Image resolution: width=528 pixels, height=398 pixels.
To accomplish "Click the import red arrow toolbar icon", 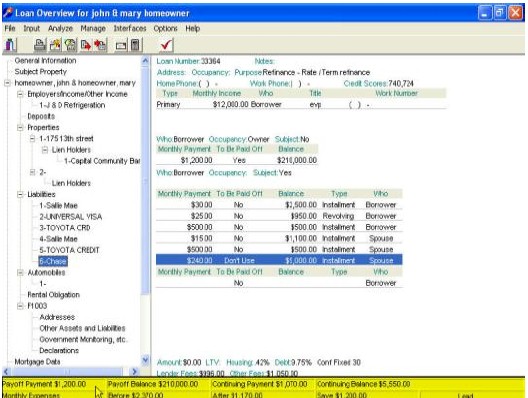I will [x=100, y=44].
